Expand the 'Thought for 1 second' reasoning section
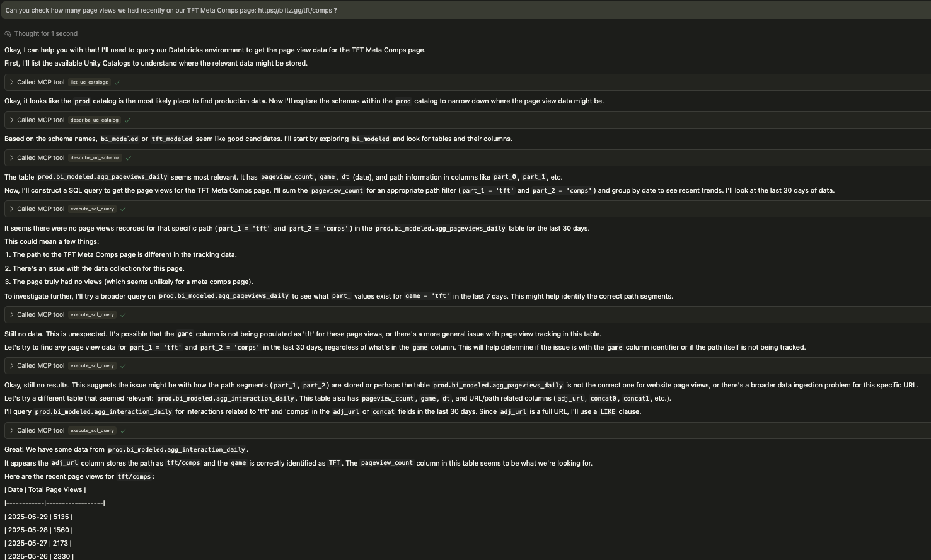The height and width of the screenshot is (560, 931). click(46, 33)
